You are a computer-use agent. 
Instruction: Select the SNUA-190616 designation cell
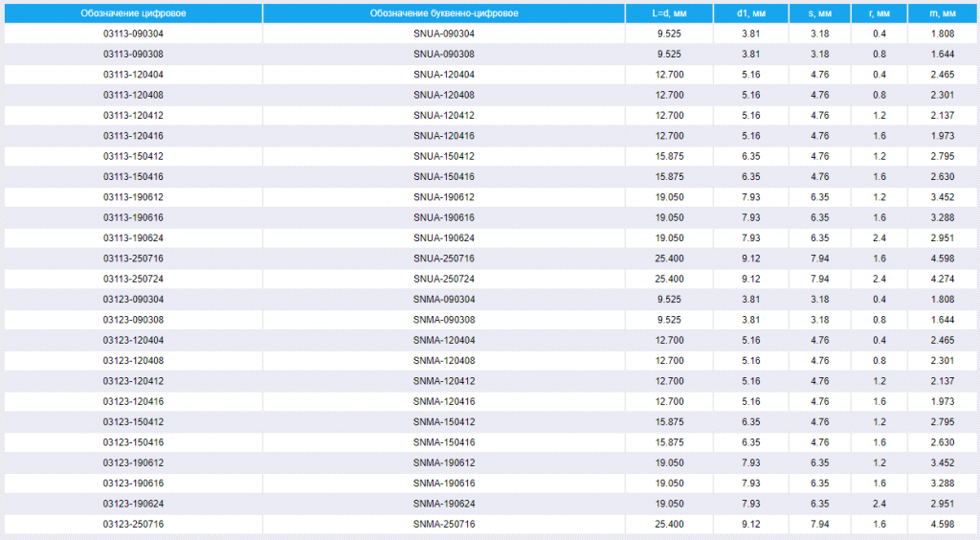tap(444, 217)
